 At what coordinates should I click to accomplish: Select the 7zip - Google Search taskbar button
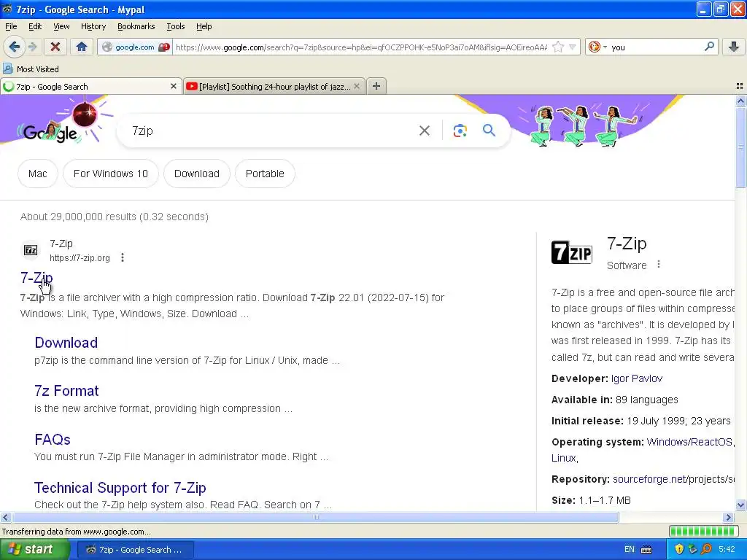(135, 550)
